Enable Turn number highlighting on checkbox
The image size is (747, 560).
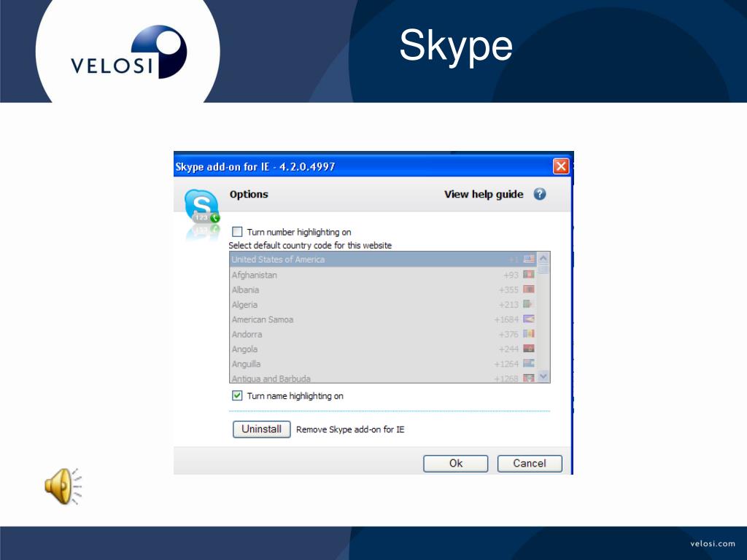pyautogui.click(x=237, y=232)
